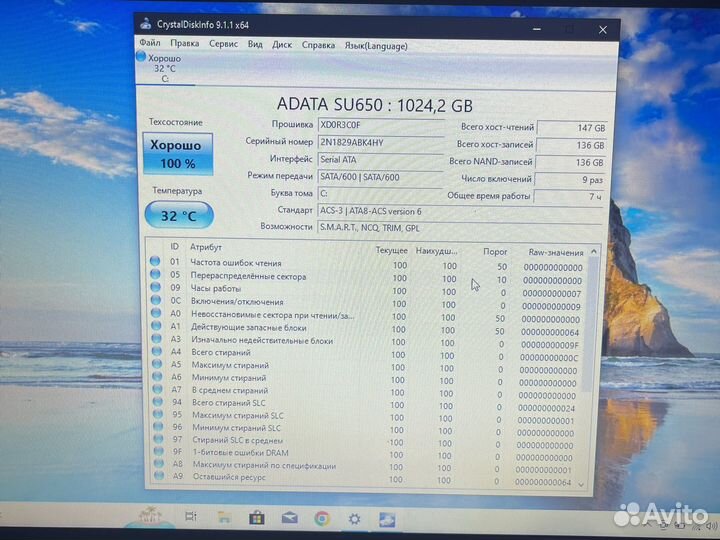This screenshot has height=540, width=720.
Task: Click the serial number field 2N1829ABK4HY
Action: tap(380, 142)
